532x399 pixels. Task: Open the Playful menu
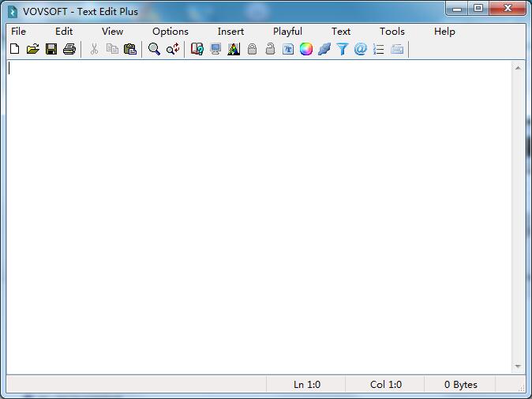[287, 32]
